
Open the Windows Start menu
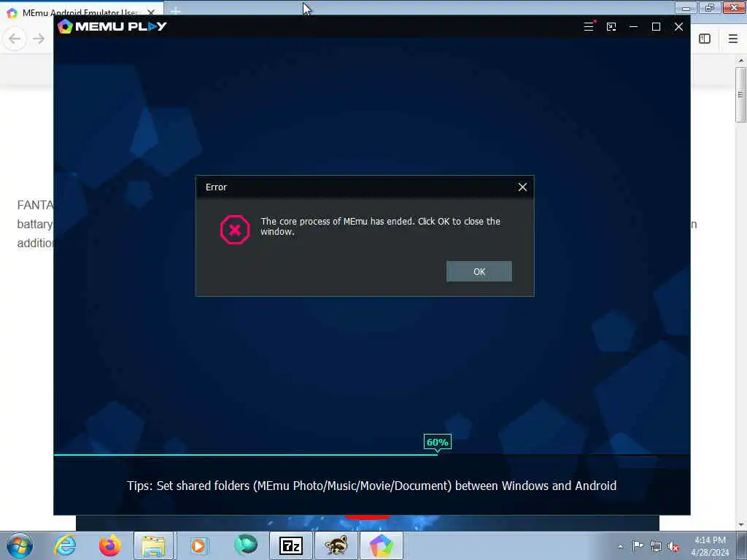[20, 545]
